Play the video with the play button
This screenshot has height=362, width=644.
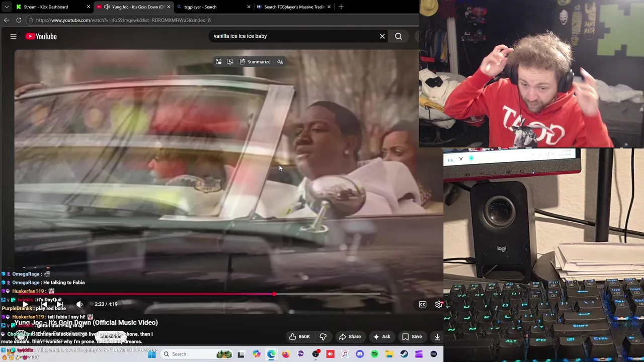pos(25,304)
